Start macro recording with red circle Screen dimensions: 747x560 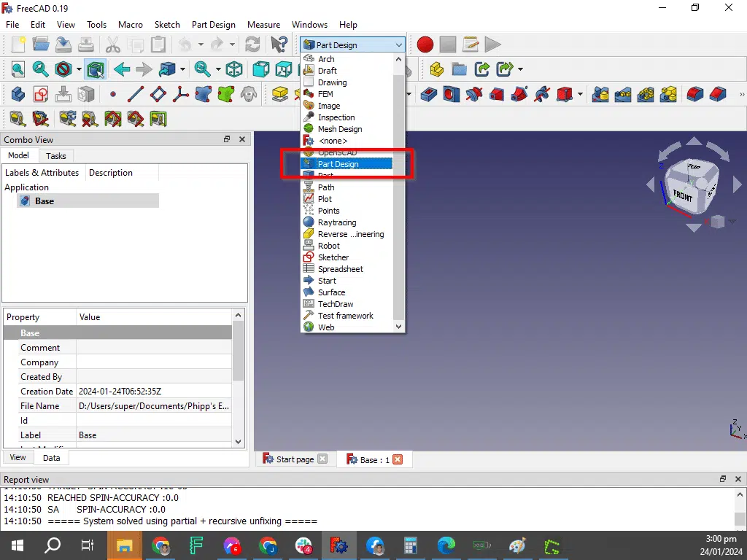coord(425,44)
